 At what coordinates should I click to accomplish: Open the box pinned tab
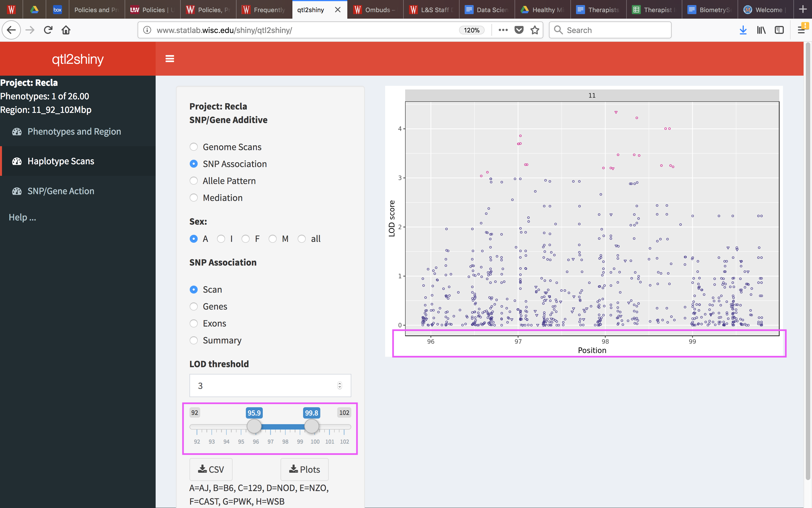(58, 10)
